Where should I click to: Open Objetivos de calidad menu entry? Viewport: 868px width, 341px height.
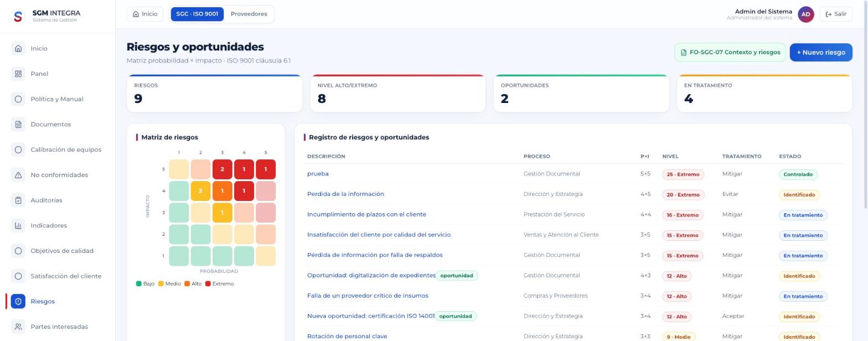coord(58,251)
